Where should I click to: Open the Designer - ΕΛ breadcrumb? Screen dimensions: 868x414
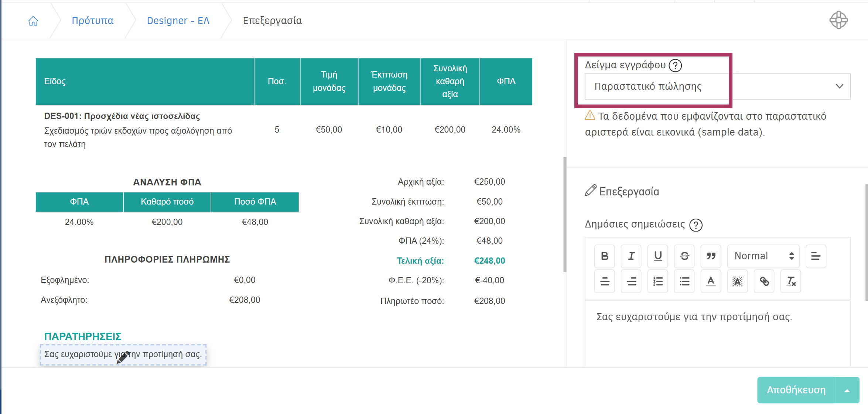178,21
